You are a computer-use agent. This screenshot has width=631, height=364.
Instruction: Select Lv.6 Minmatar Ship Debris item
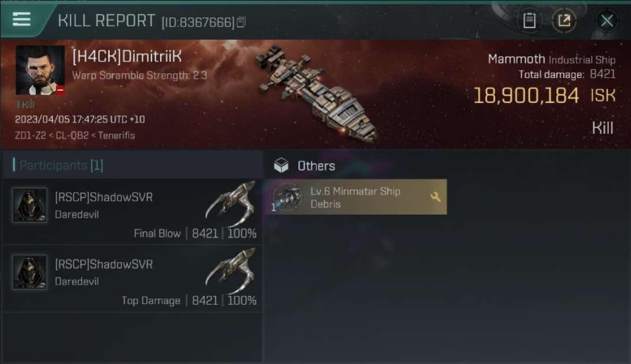(x=356, y=197)
